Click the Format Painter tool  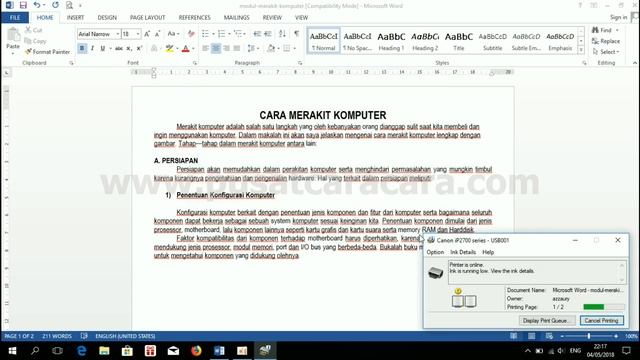point(47,52)
